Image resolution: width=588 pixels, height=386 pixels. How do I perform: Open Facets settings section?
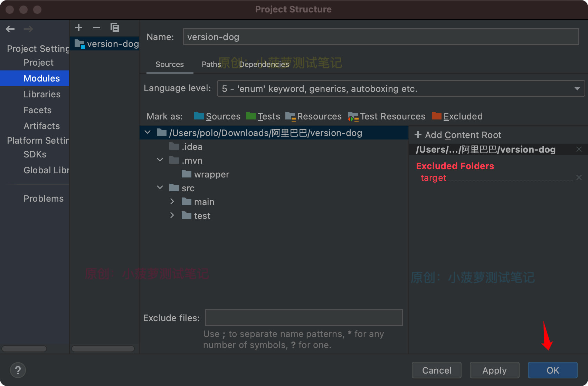click(37, 110)
